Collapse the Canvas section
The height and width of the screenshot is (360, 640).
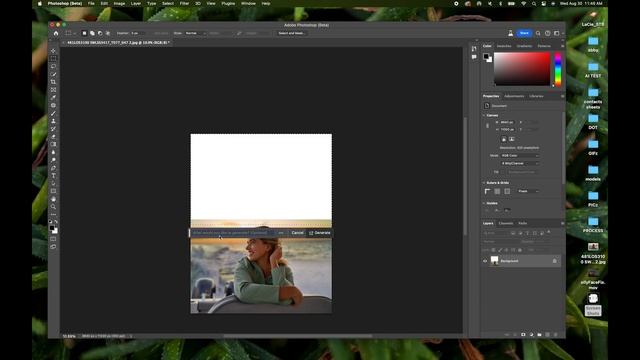point(484,116)
